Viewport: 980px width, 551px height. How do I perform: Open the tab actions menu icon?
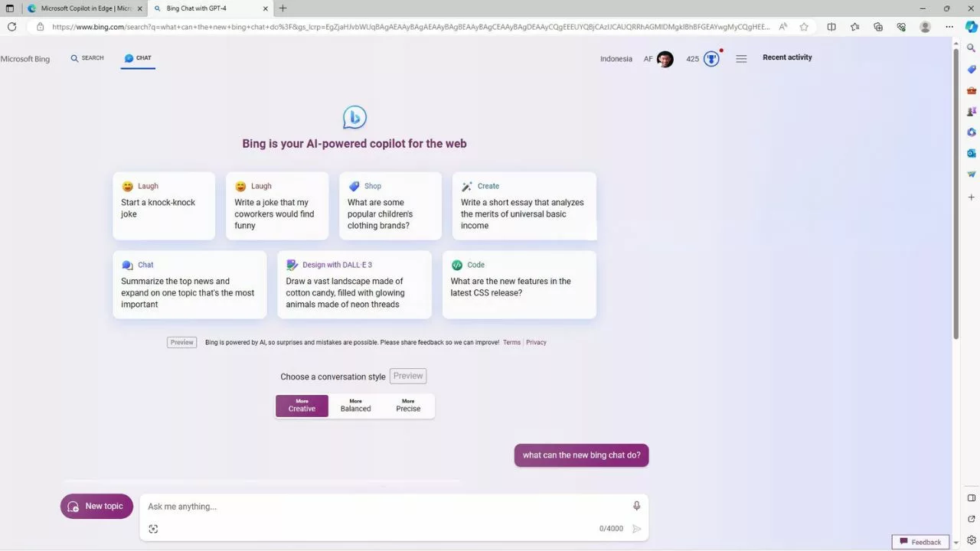click(10, 8)
